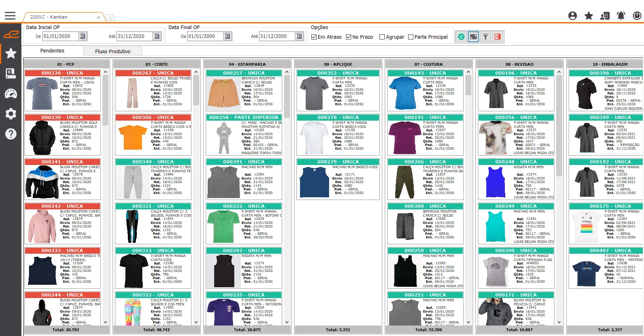Click the 07 - COSTURA column header
The height and width of the screenshot is (336, 644).
428,64
